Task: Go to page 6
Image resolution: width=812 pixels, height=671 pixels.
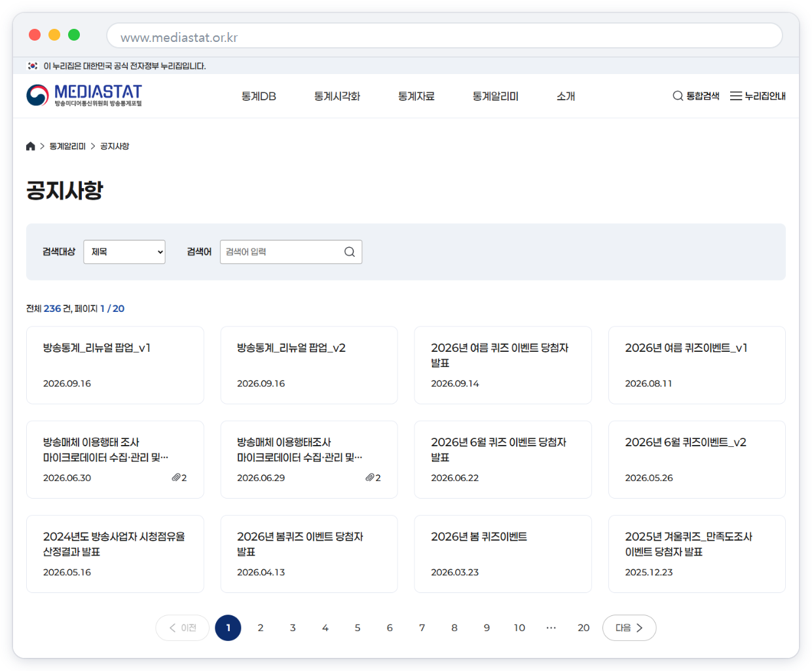Action: 390,628
